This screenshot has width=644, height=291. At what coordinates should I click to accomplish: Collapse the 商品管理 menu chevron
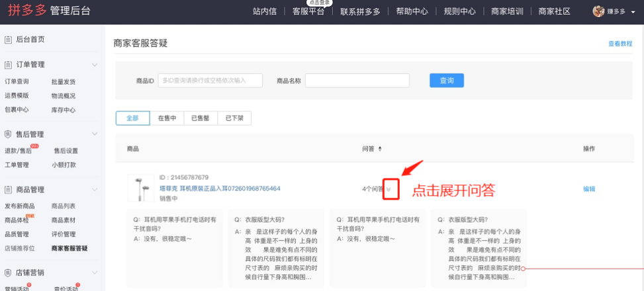95,190
